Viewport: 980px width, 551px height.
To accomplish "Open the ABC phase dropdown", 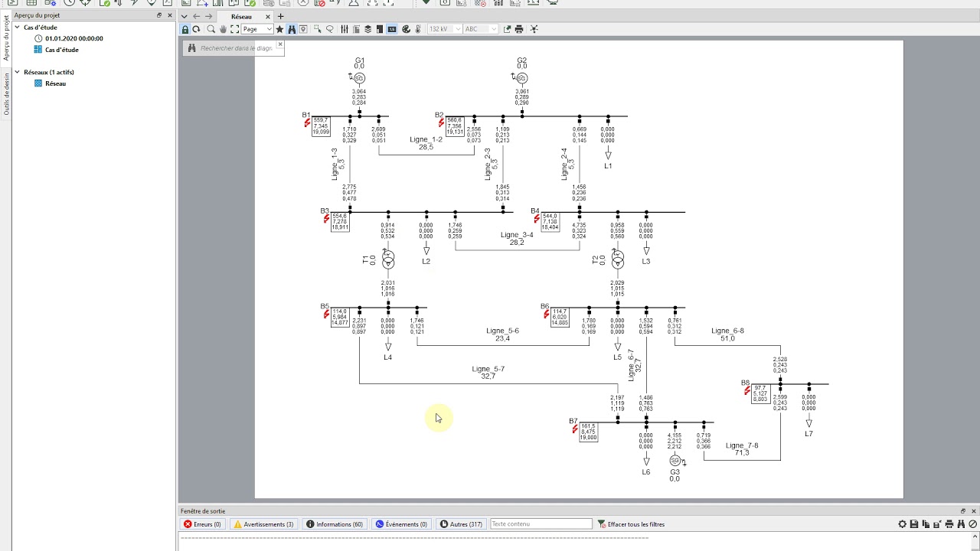I will coord(482,29).
